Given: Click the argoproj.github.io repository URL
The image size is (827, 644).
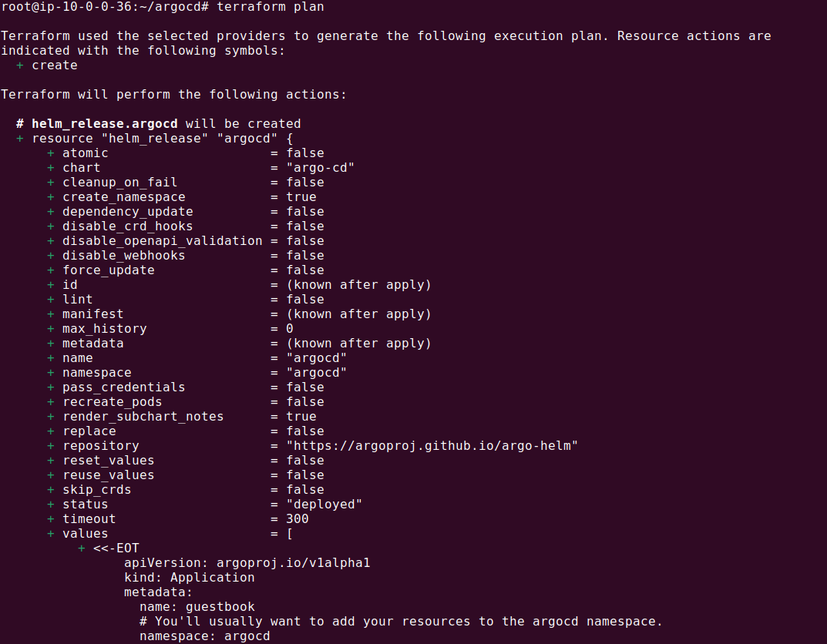Looking at the screenshot, I should tap(432, 445).
